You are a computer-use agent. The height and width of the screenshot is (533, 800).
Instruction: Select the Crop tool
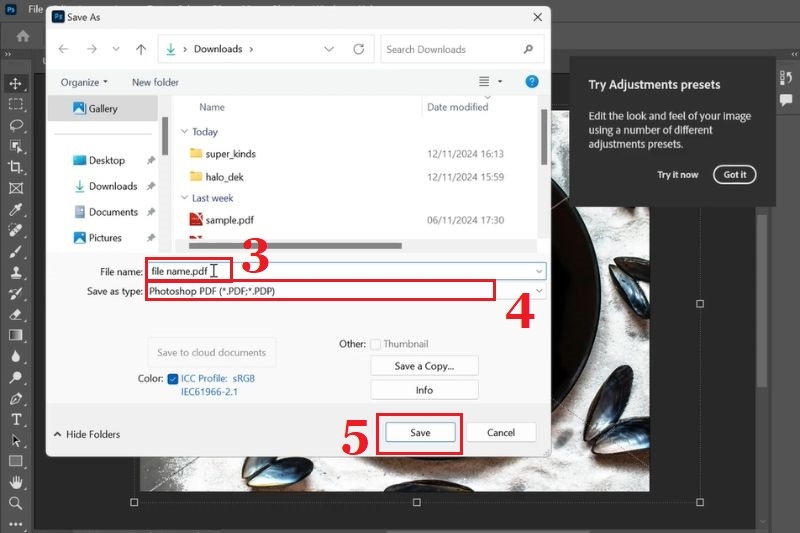coord(15,167)
